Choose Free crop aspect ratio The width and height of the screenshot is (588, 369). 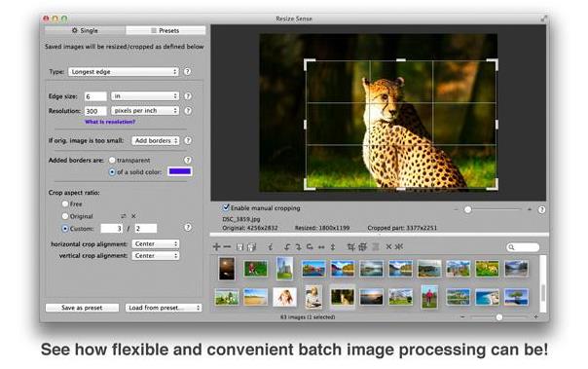(65, 204)
